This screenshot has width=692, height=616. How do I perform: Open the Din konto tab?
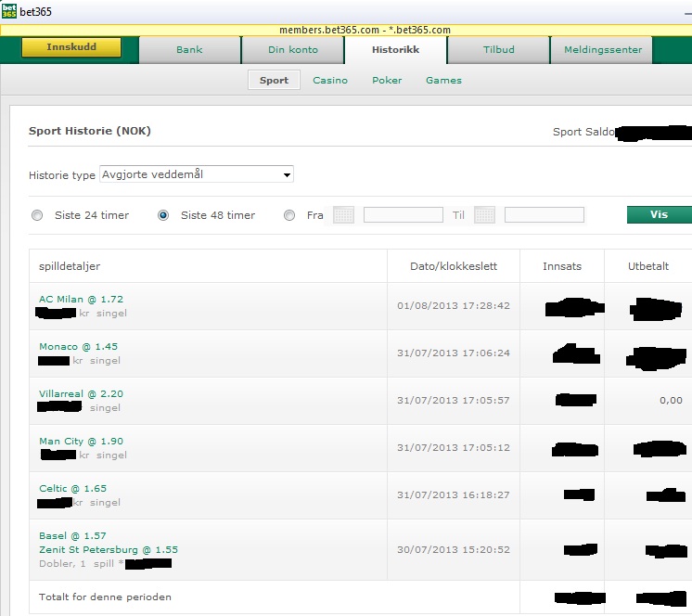click(293, 50)
